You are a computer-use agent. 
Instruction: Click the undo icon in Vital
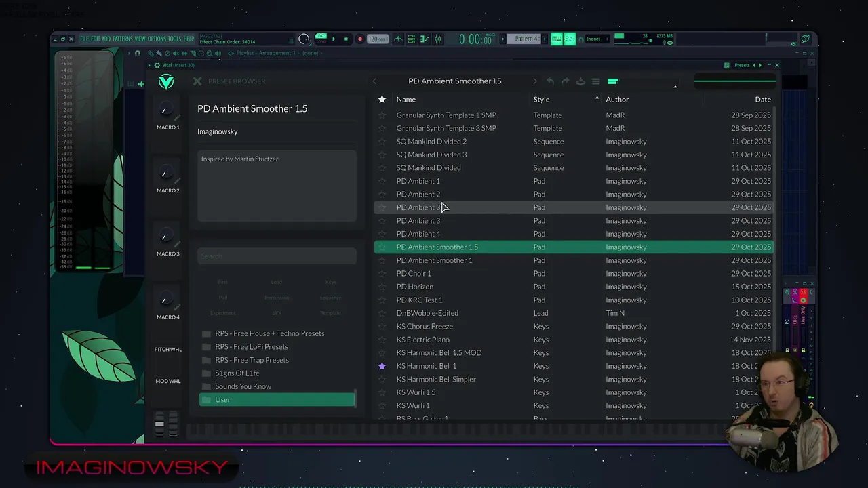tap(550, 81)
